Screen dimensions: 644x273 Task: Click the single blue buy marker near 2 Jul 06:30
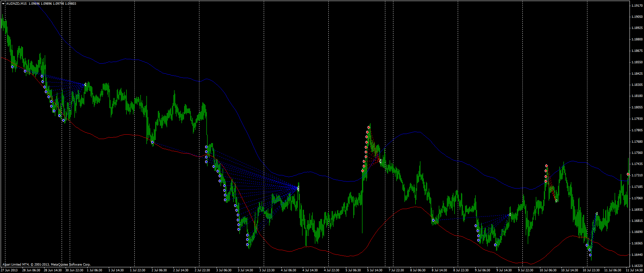coord(153,142)
